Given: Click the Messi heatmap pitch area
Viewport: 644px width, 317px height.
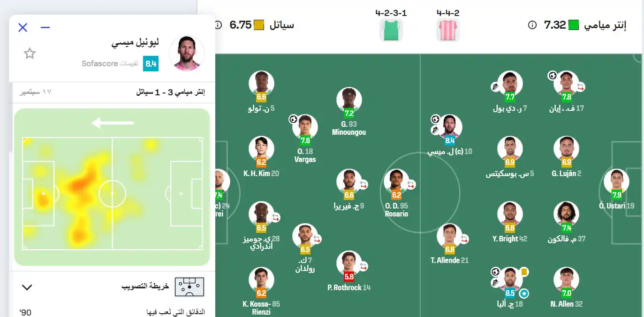Looking at the screenshot, I should pos(113,193).
